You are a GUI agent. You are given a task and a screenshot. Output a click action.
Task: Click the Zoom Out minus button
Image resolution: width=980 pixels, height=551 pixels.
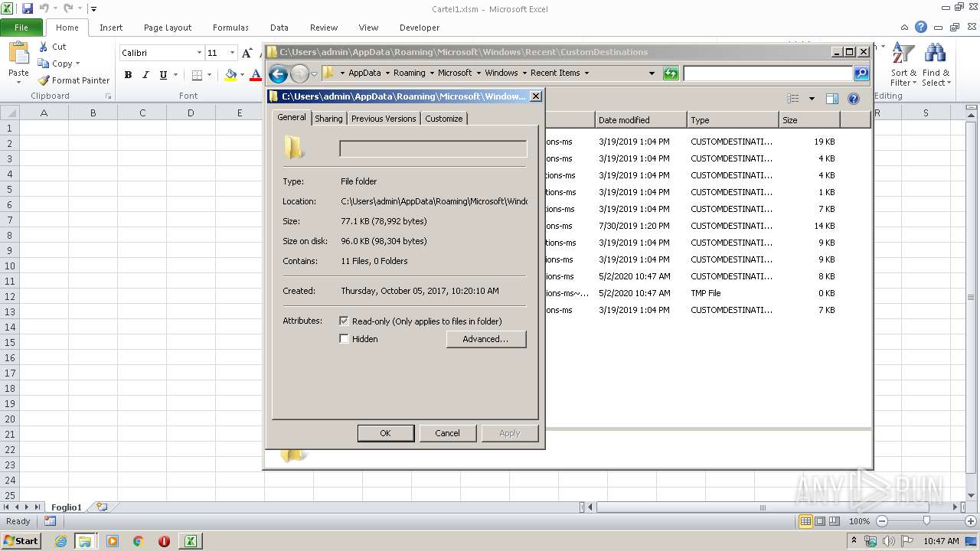[881, 521]
